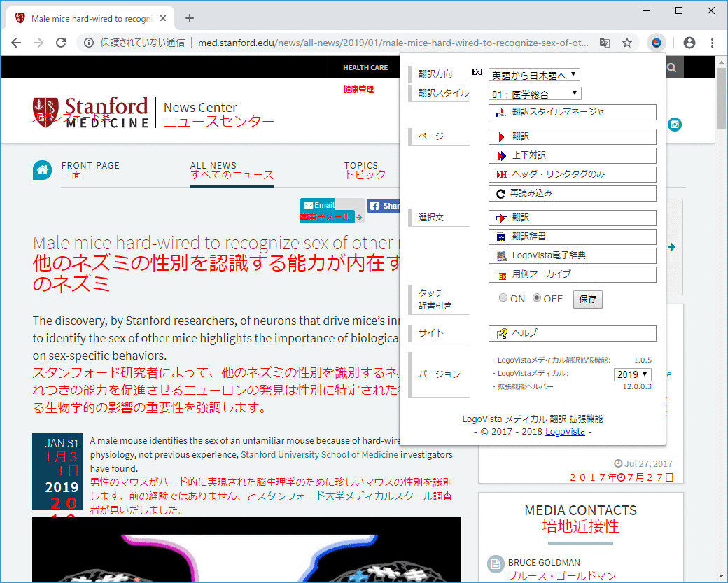This screenshot has width=728, height=583.
Task: Click the document icon beside Bruce Goldman
Action: point(496,564)
